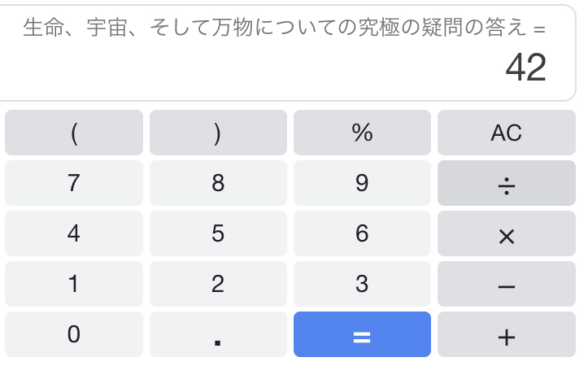Insert a close parenthesis
The height and width of the screenshot is (366, 588).
[218, 133]
